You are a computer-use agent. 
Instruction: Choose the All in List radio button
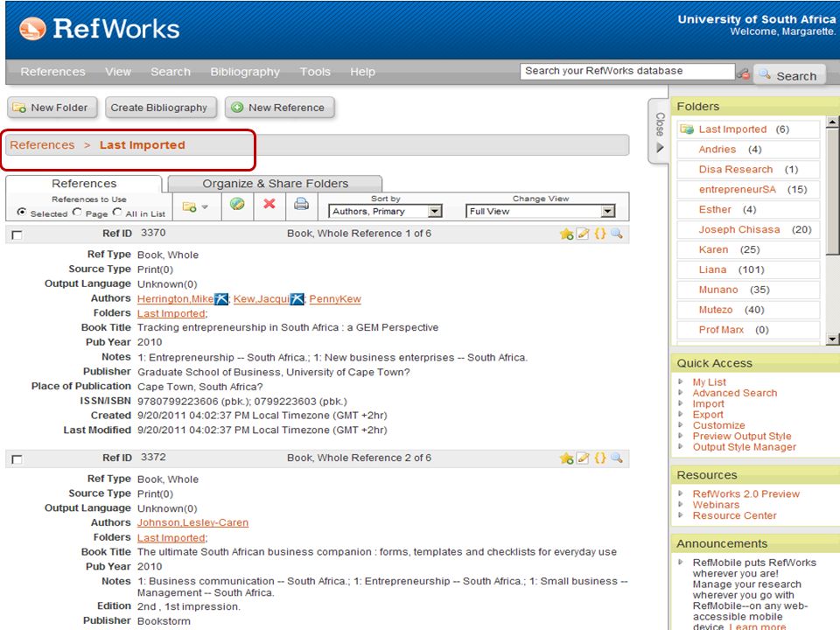(117, 212)
